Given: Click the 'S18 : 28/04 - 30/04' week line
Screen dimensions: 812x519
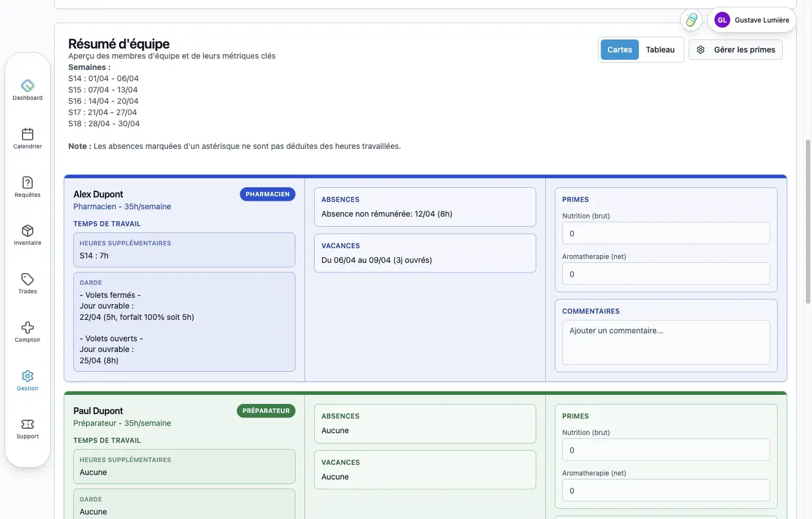Looking at the screenshot, I should click(x=104, y=124).
